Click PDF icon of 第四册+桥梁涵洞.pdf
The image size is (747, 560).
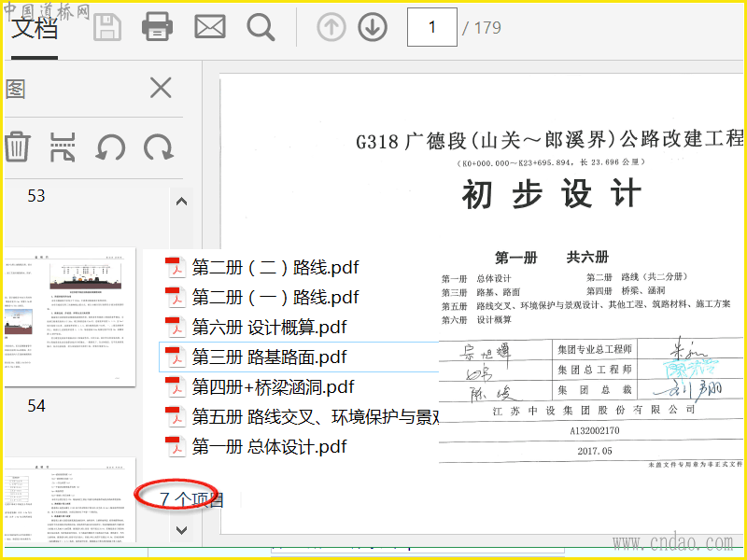[176, 386]
